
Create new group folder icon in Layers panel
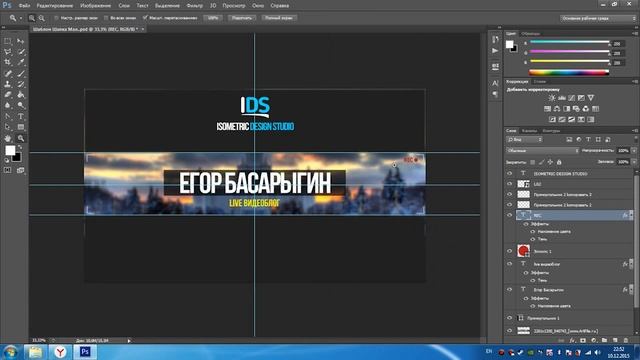pyautogui.click(x=604, y=340)
